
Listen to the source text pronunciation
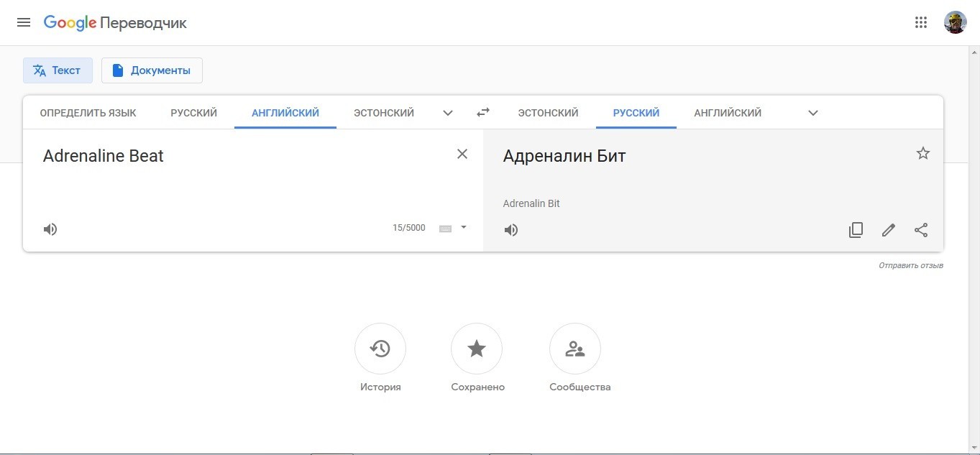[x=50, y=229]
